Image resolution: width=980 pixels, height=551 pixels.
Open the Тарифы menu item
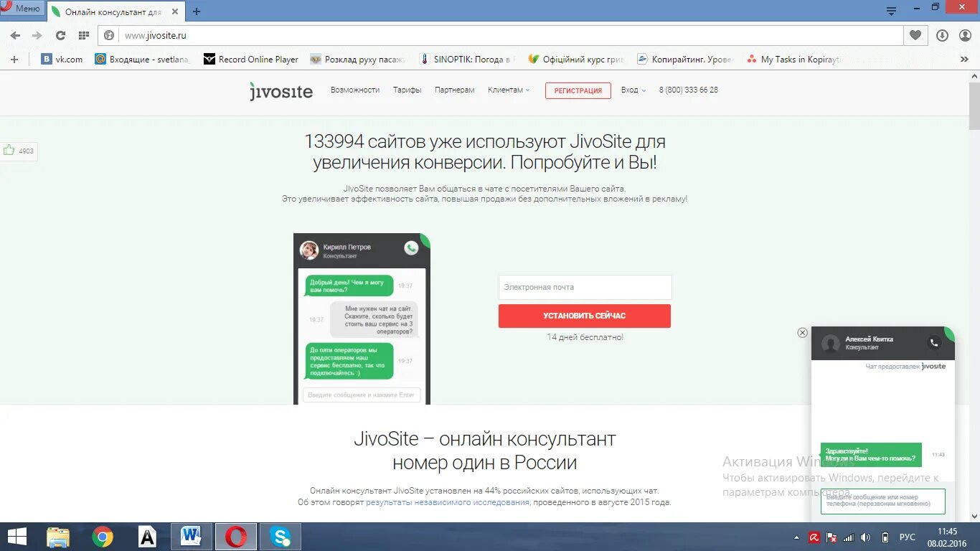click(x=407, y=90)
